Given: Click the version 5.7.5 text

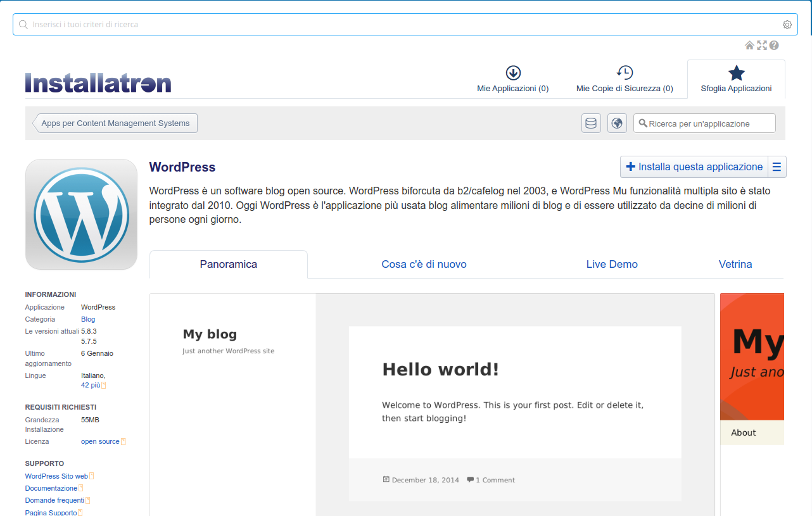Looking at the screenshot, I should point(89,341).
